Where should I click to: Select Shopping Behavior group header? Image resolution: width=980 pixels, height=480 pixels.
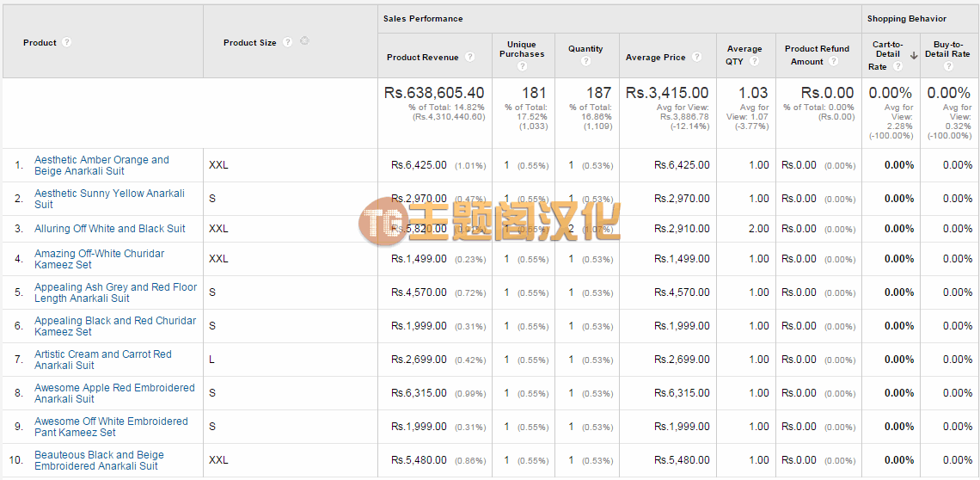click(x=906, y=19)
